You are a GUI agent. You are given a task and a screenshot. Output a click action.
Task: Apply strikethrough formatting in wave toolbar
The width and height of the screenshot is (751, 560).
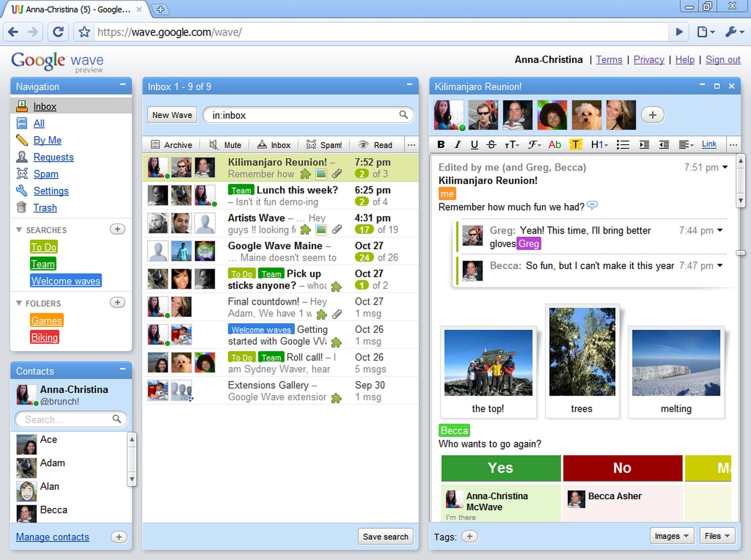tap(491, 145)
